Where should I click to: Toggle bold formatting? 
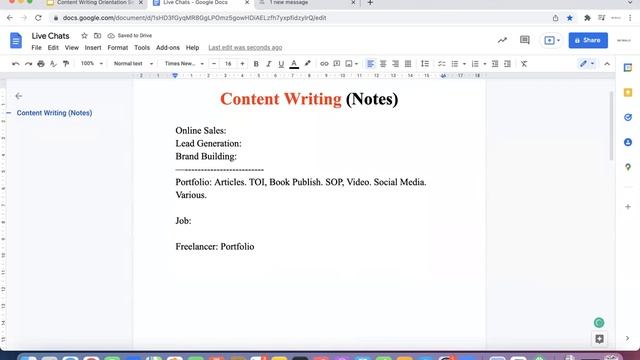point(256,64)
